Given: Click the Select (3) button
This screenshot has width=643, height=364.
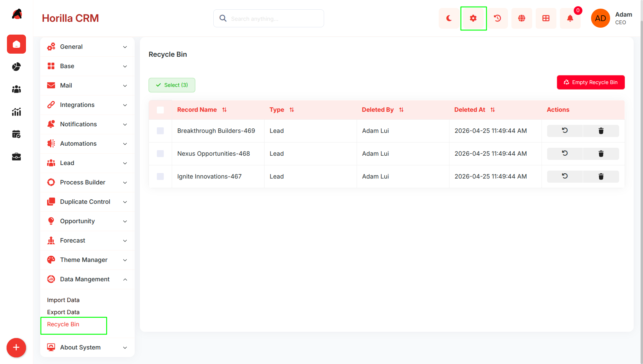Looking at the screenshot, I should click(172, 85).
